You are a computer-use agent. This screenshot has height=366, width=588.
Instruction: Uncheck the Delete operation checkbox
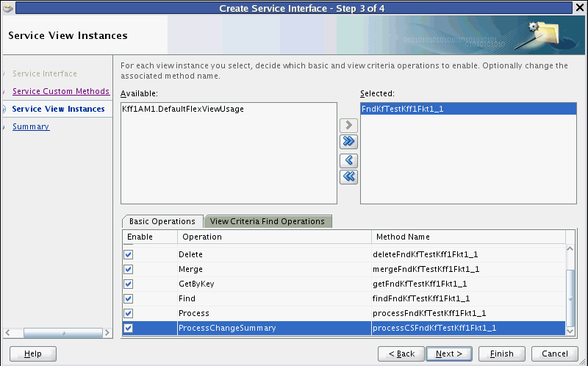tap(128, 254)
